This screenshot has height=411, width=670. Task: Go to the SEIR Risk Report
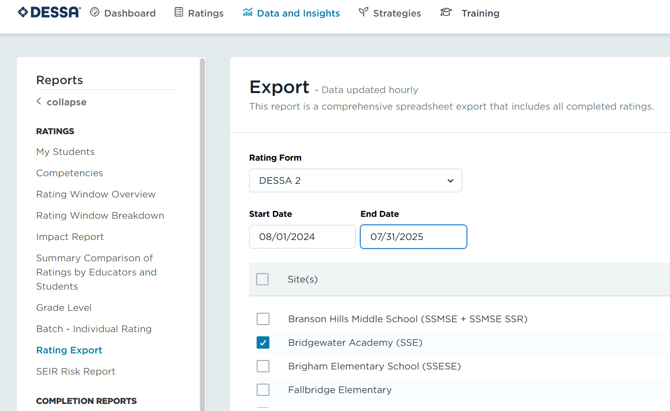point(76,372)
